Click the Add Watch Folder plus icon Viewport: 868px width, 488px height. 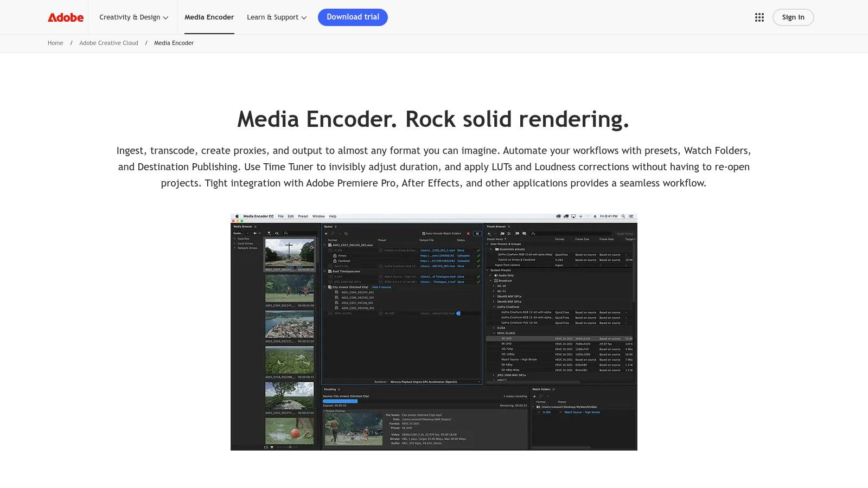[x=534, y=396]
